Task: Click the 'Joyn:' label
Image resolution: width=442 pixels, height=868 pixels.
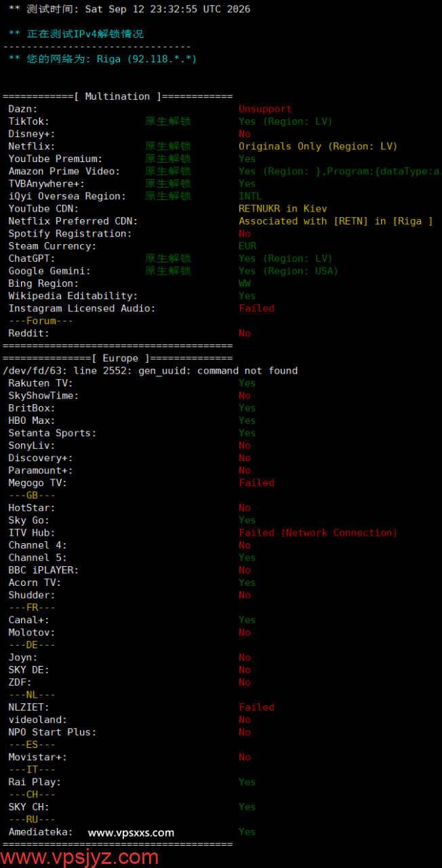Action: (x=23, y=657)
